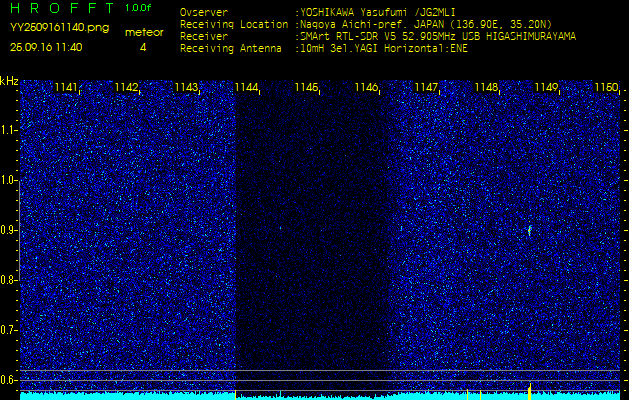
Task: Click the 0.9 kHz frequency label
Action: (7, 230)
